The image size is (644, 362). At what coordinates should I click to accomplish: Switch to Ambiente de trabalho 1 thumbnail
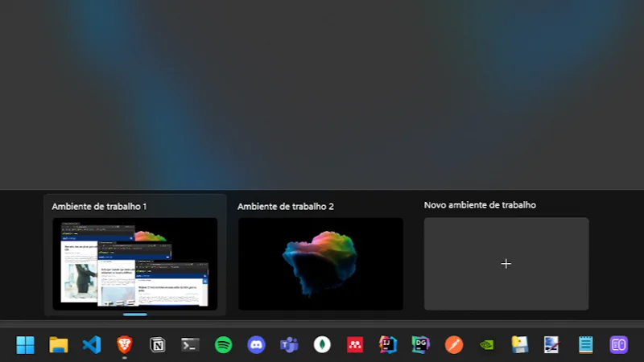(134, 263)
